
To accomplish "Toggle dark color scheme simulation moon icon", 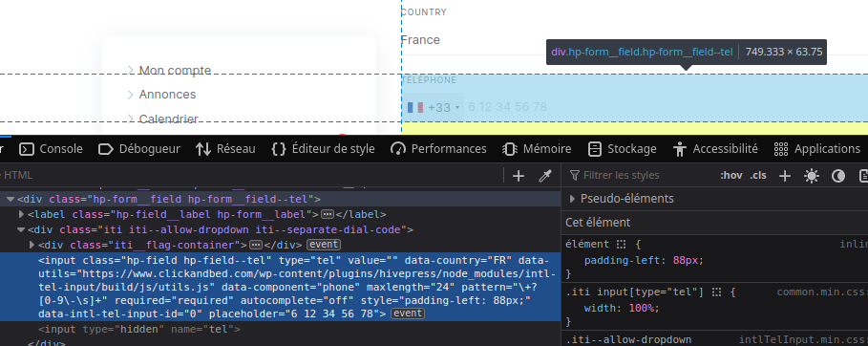I will coord(838,176).
